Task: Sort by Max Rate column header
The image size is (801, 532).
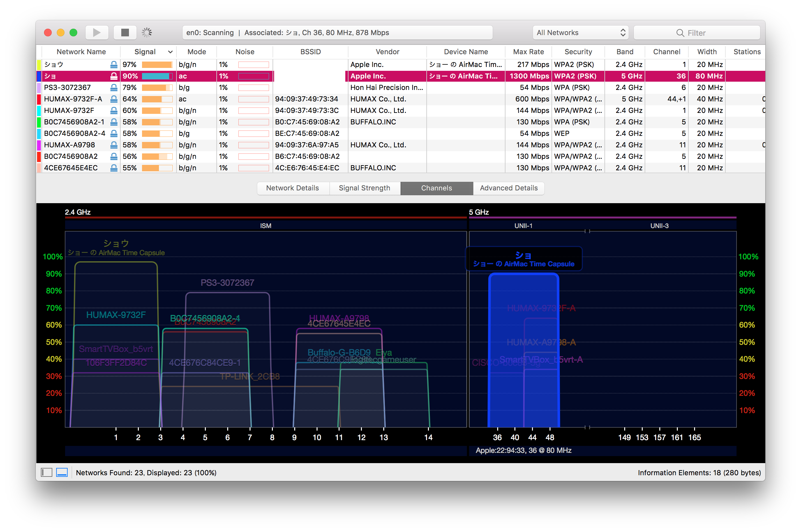Action: tap(528, 52)
